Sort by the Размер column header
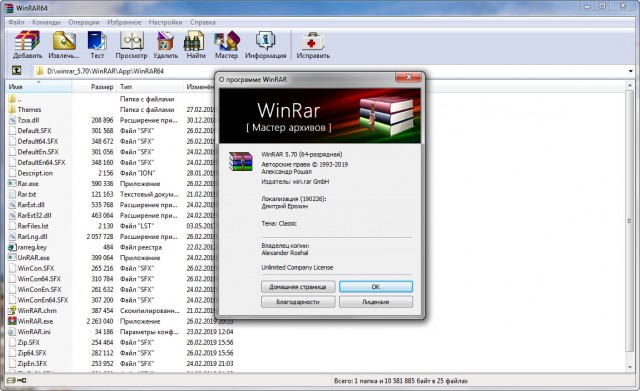Screen dimensions: 640x391 (95, 87)
